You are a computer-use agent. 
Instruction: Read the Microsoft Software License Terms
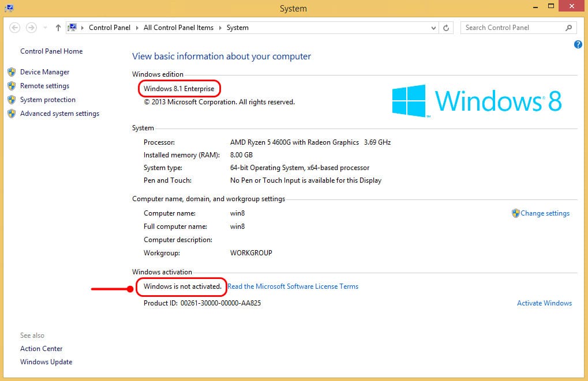[x=293, y=286]
